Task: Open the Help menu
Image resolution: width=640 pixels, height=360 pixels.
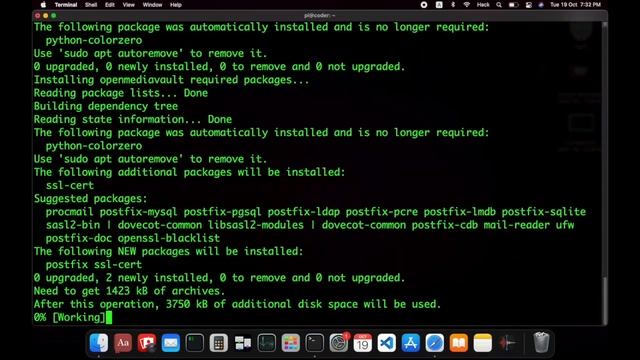Action: coord(176,5)
